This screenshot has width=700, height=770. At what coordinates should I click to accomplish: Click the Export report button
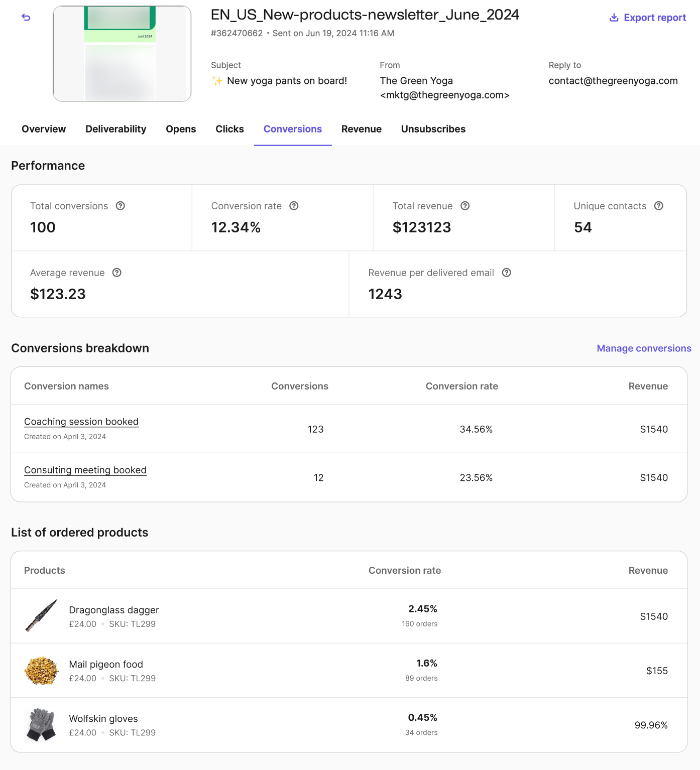pos(654,17)
